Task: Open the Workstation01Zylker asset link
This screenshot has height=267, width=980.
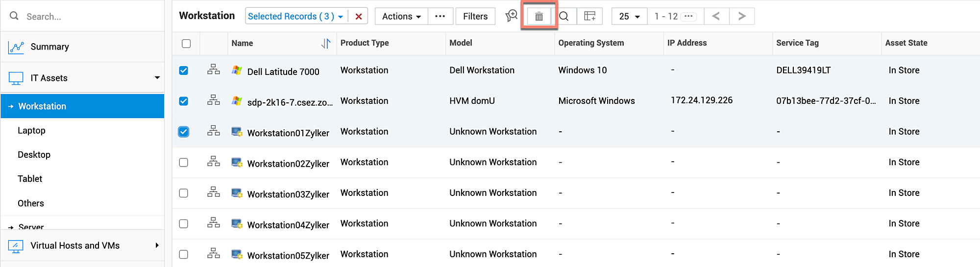Action: coord(288,133)
